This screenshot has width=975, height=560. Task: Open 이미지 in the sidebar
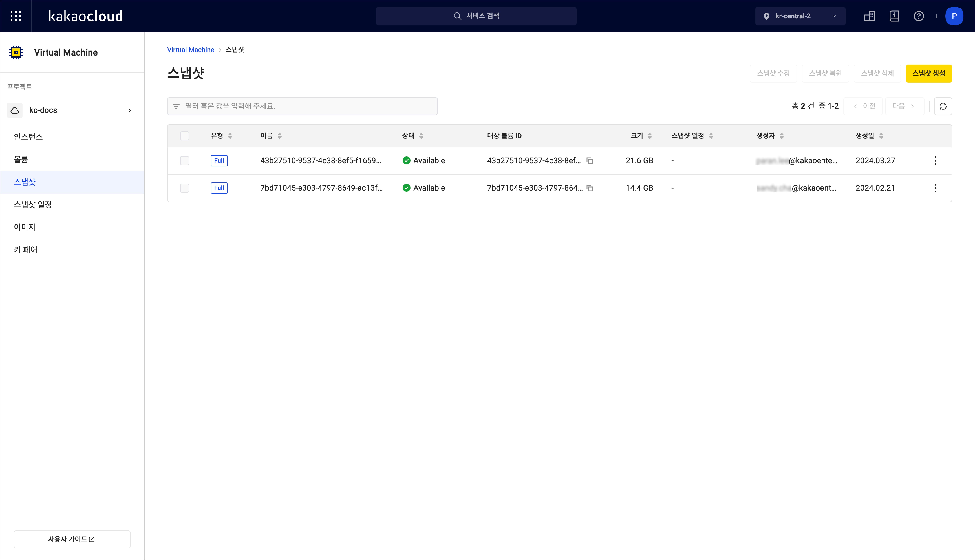click(72, 227)
